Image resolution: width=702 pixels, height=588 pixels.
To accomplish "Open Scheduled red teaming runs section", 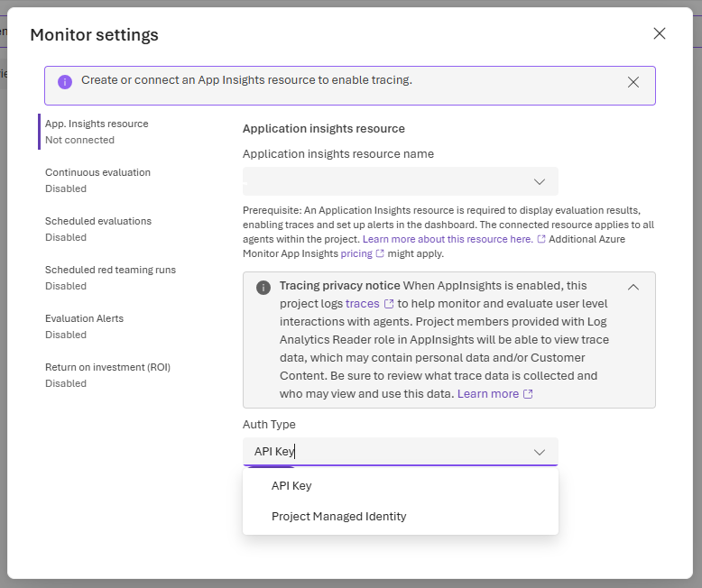I will click(x=110, y=278).
